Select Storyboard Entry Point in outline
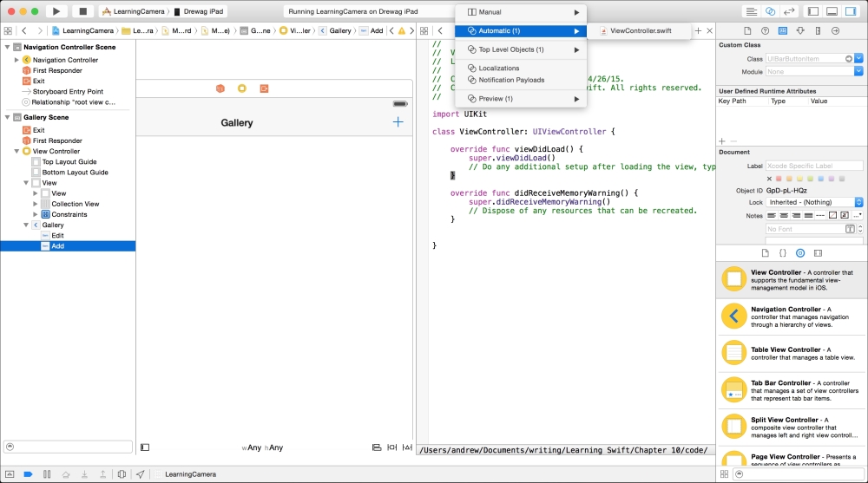This screenshot has width=868, height=483. click(x=68, y=92)
